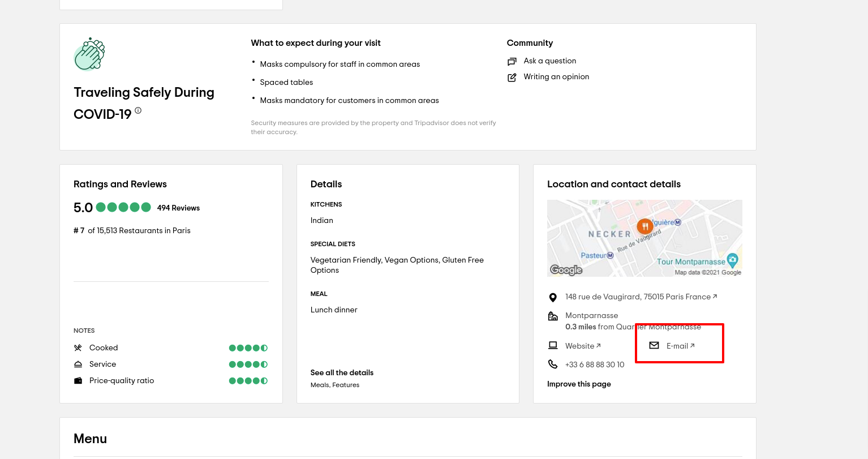
Task: Expand the E-mail external link arrow
Action: click(692, 345)
